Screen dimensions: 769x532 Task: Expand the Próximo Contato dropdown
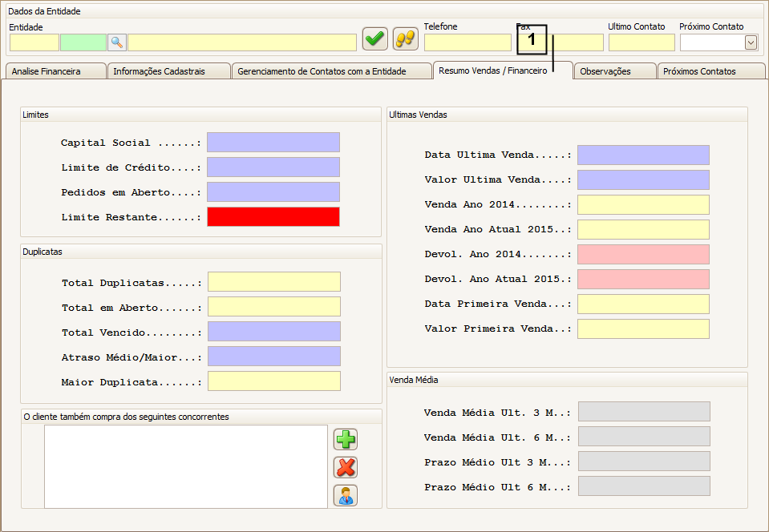click(x=751, y=42)
